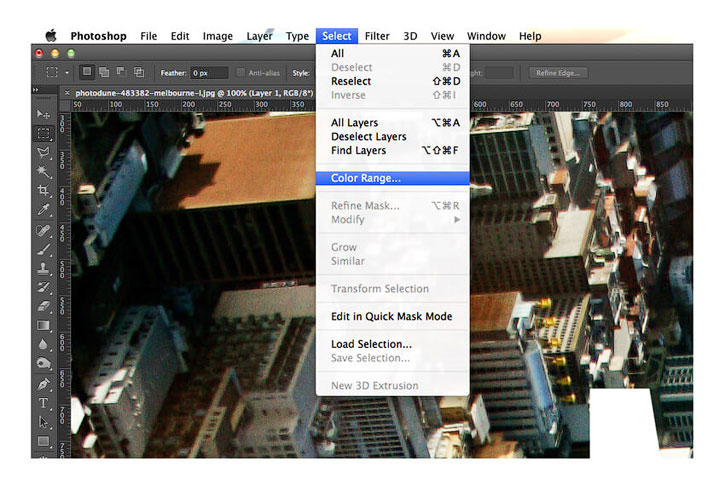Select the Rectangle shape tool
The height and width of the screenshot is (496, 725).
point(43,441)
